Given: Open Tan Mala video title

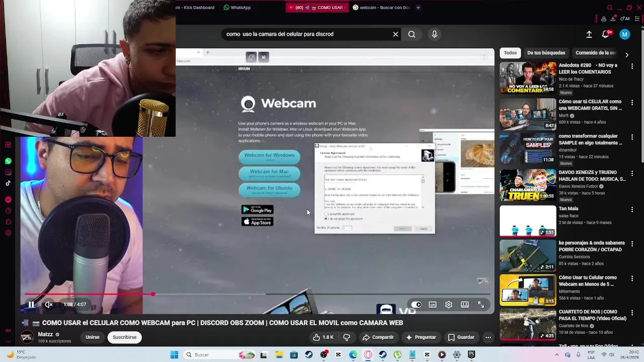Looking at the screenshot, I should (569, 209).
